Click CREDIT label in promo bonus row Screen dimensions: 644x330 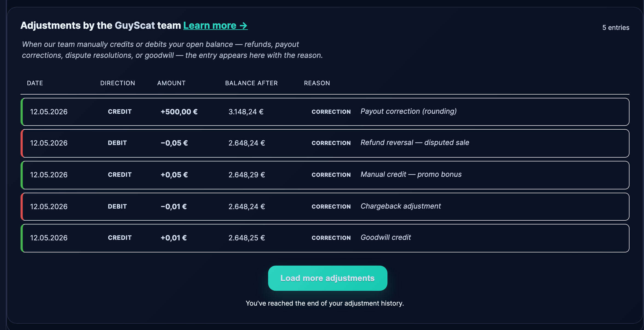120,175
